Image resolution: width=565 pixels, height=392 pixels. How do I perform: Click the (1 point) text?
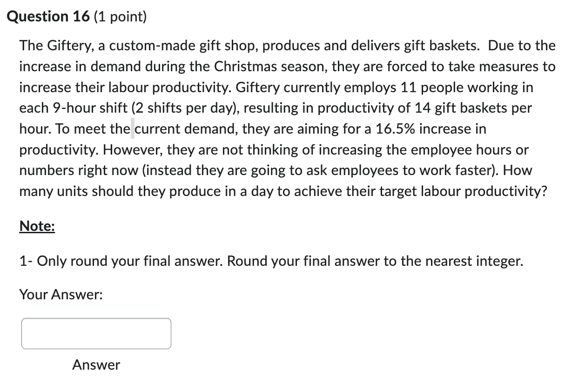point(121,16)
